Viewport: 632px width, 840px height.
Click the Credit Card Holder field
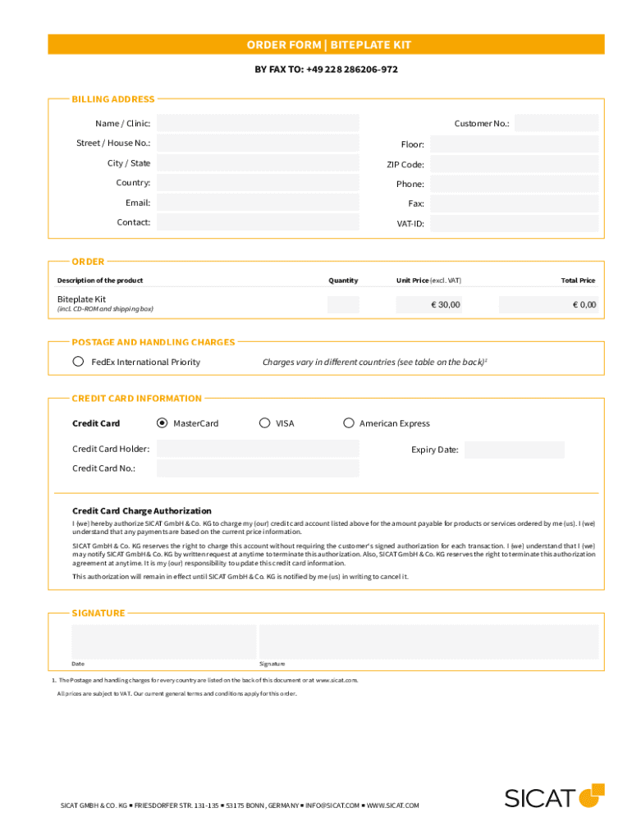tap(258, 449)
